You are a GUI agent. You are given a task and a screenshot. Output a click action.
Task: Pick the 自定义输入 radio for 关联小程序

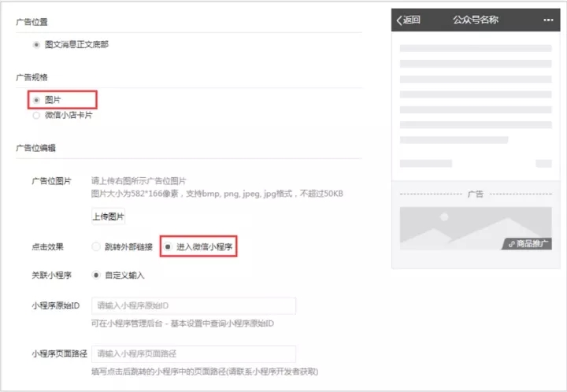[97, 275]
